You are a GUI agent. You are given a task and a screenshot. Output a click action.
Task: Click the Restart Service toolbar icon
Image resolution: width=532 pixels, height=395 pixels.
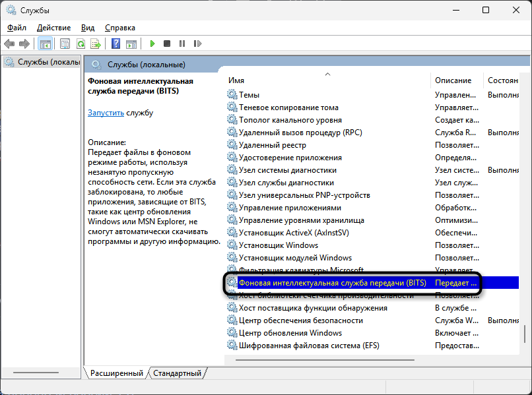[197, 44]
